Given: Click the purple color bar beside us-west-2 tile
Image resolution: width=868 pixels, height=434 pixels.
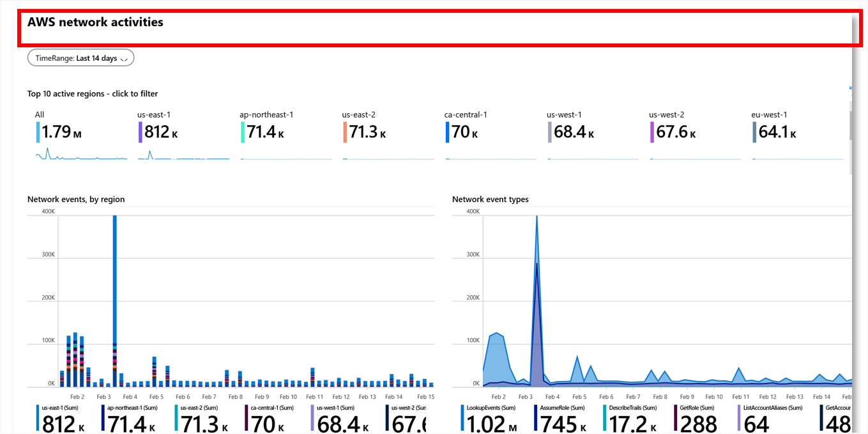Looking at the screenshot, I should tap(652, 132).
